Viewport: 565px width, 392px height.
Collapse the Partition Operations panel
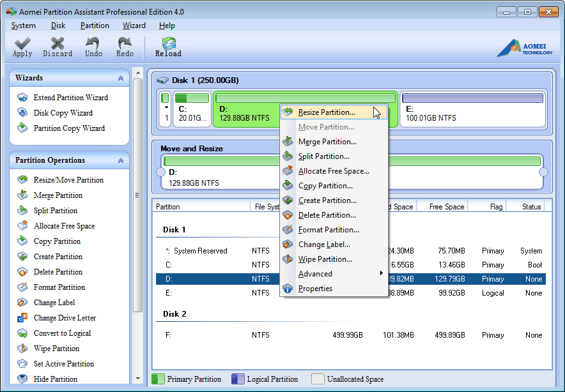(x=120, y=160)
